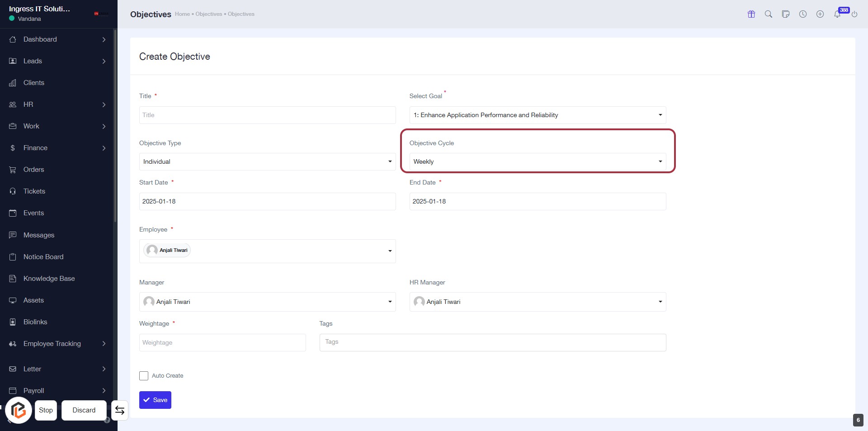Click the plus circle quick-add icon
Image resolution: width=868 pixels, height=431 pixels.
[x=820, y=14]
